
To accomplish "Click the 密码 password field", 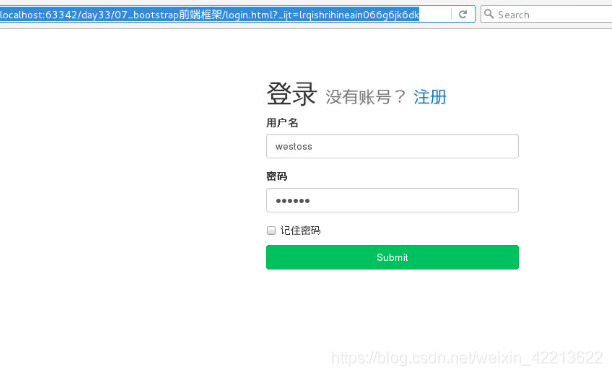I will point(392,201).
